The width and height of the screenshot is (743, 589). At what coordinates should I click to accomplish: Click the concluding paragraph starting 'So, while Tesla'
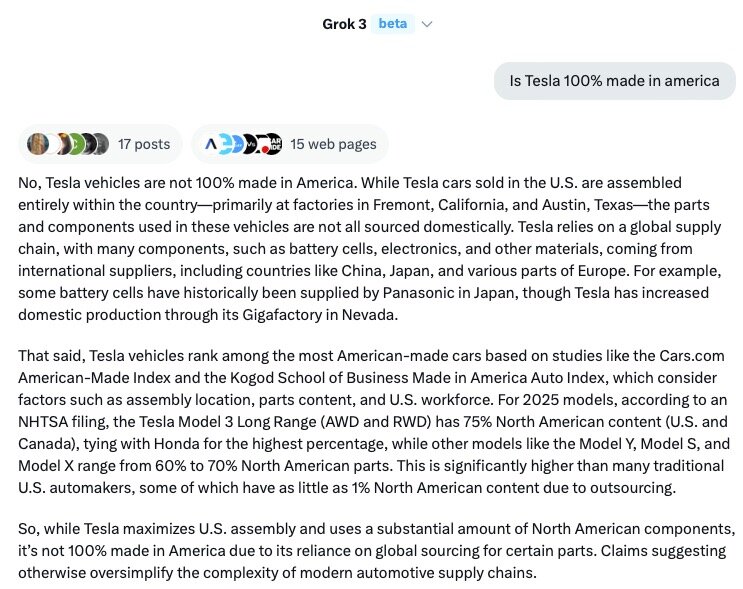[x=370, y=550]
